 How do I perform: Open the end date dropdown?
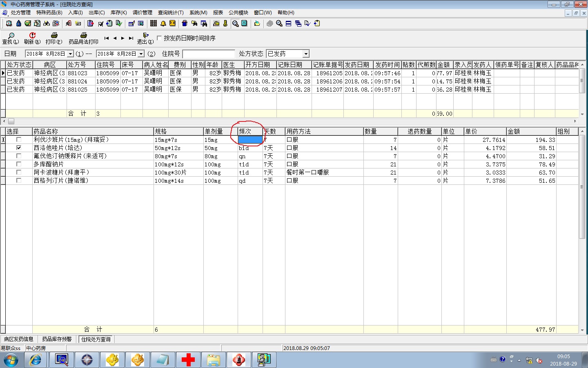(141, 54)
